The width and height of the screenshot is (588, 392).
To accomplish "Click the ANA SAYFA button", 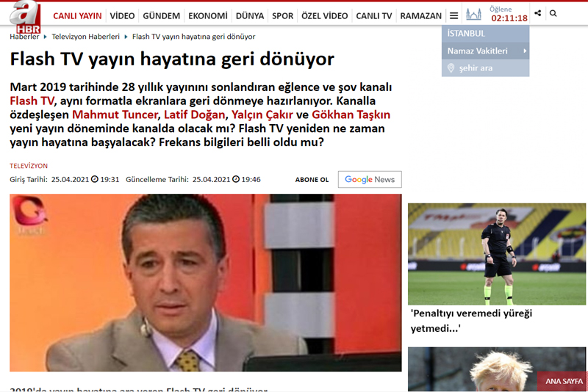I will (x=564, y=381).
